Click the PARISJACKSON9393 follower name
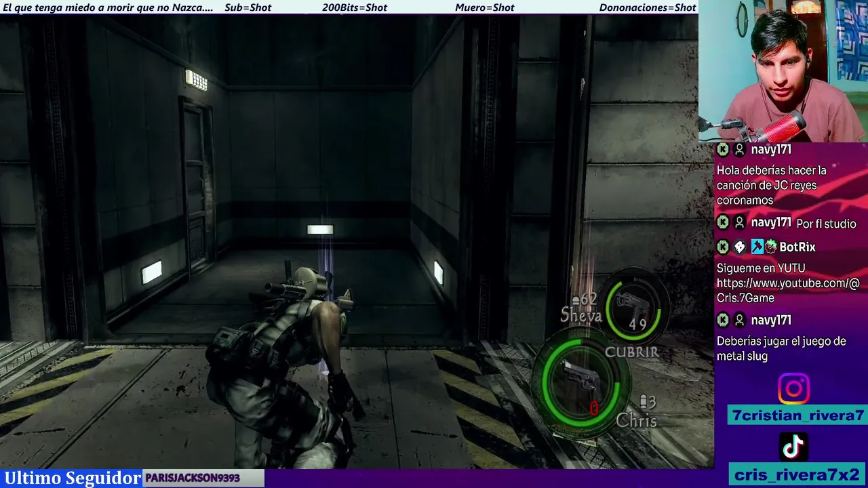The image size is (868, 488). 193,478
